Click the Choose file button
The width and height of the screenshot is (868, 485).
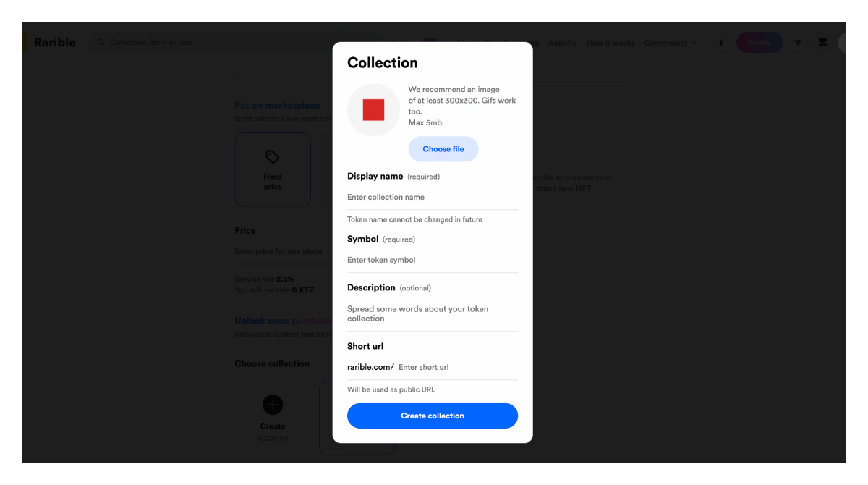[443, 149]
